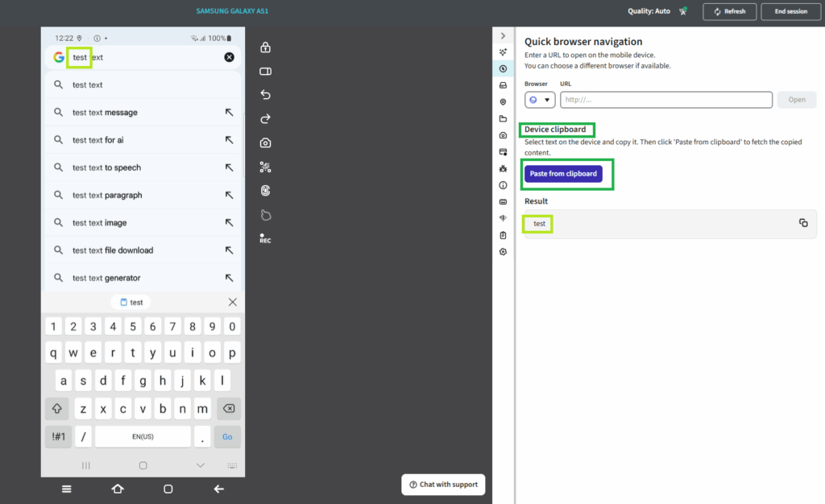Click the lock device icon
This screenshot has width=825, height=504.
pos(265,48)
